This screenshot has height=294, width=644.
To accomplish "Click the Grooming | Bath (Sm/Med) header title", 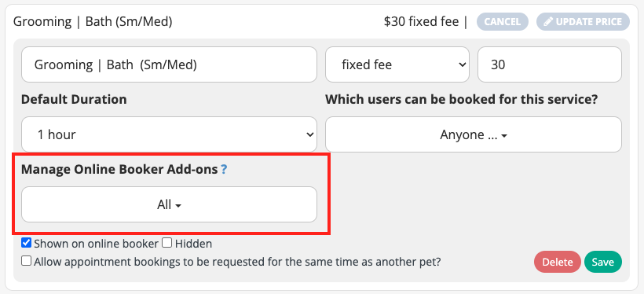I will pos(93,22).
